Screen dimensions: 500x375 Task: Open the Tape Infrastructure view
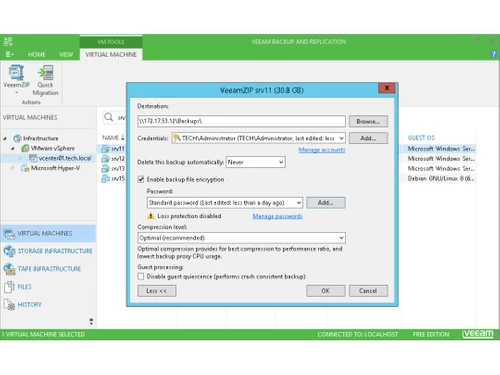(x=49, y=269)
